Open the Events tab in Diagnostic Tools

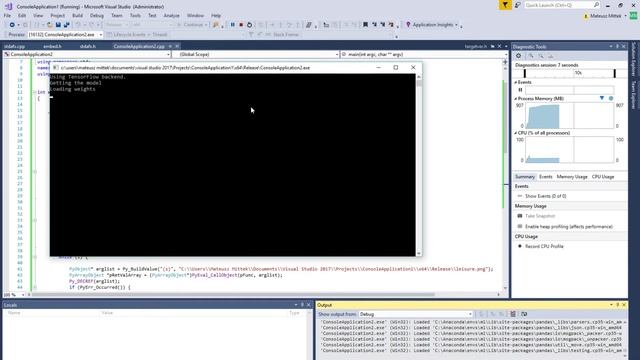tap(545, 177)
